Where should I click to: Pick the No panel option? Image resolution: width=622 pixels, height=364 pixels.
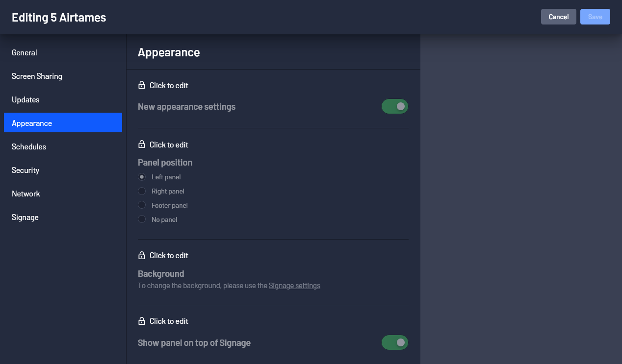(142, 219)
